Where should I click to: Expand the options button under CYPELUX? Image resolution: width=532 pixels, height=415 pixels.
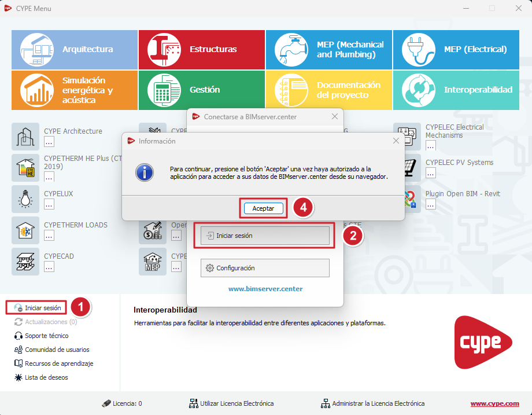49,204
